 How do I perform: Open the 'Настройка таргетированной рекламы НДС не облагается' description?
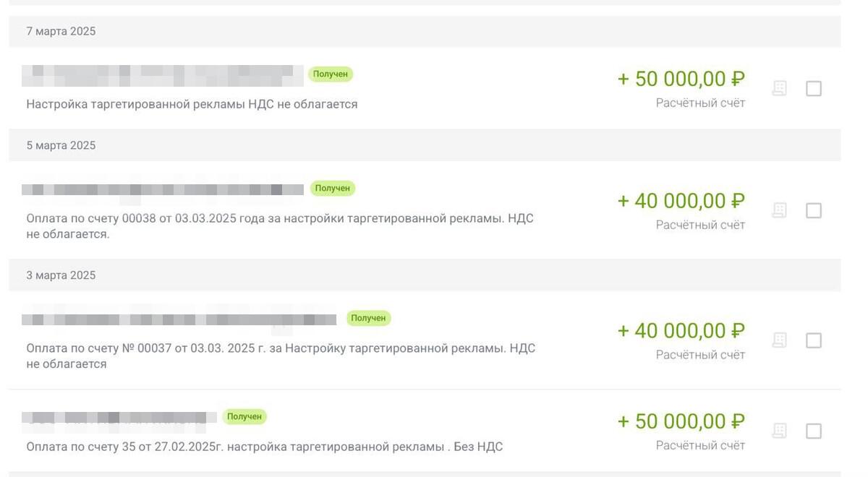(192, 104)
